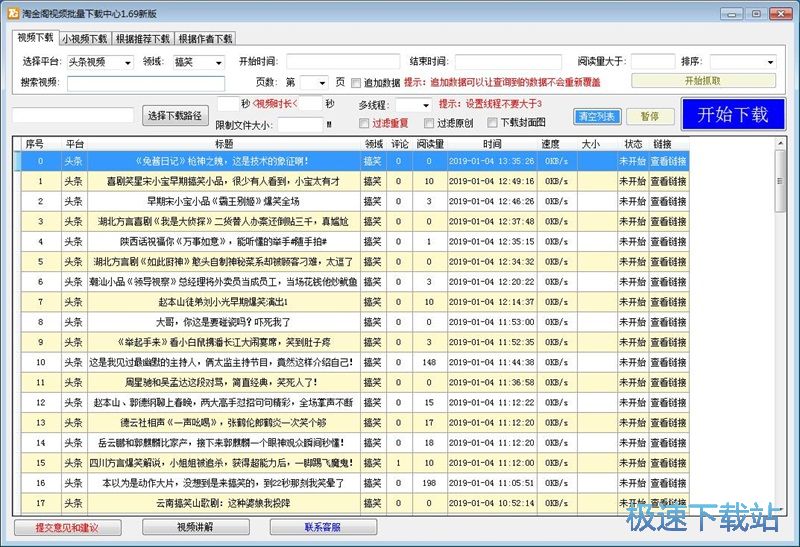
Task: Open 查看链接 for the first row
Action: click(668, 161)
